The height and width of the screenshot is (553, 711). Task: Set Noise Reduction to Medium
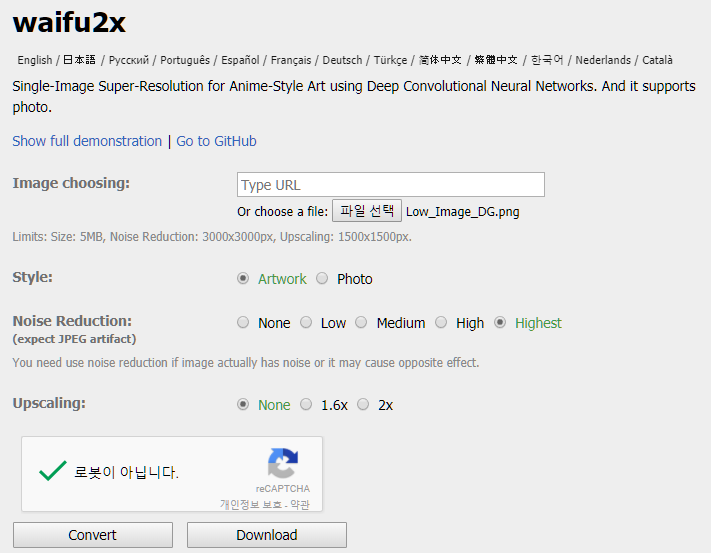[361, 322]
